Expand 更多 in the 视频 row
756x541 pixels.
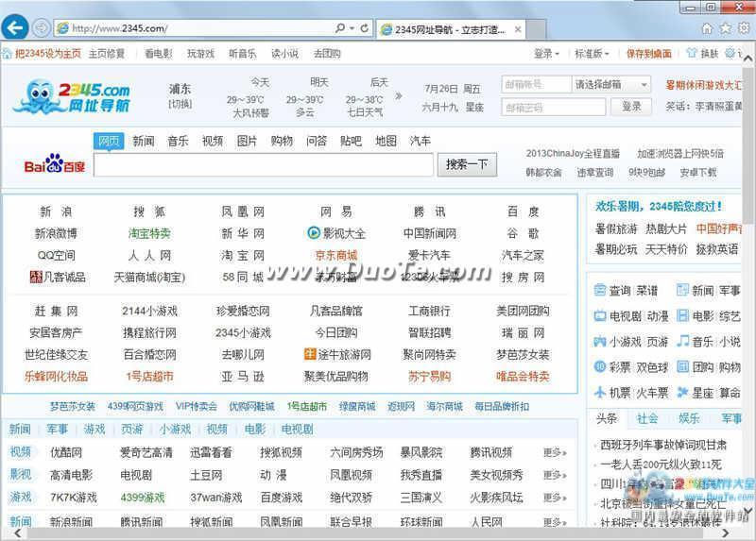click(x=555, y=452)
